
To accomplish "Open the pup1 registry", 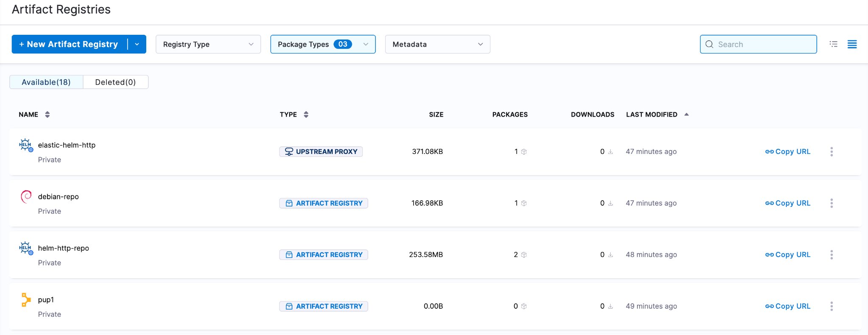I will tap(46, 300).
